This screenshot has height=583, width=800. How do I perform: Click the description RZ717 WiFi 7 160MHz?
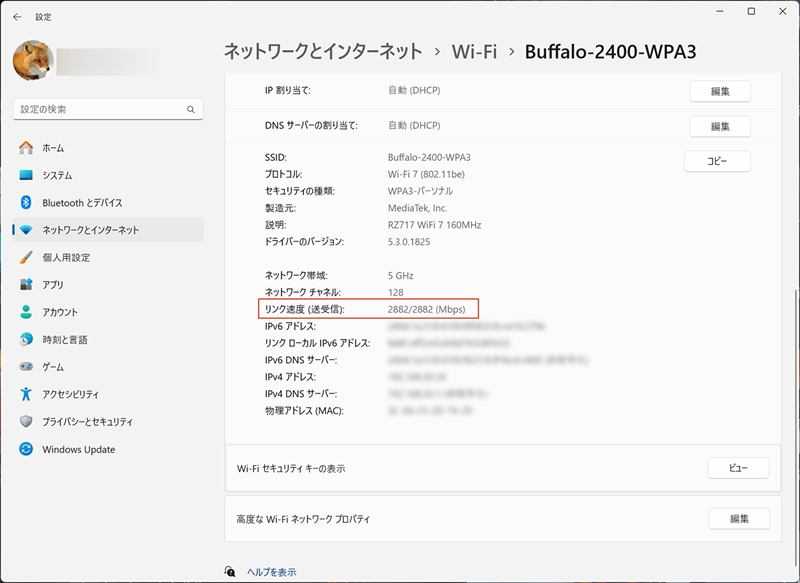pyautogui.click(x=434, y=225)
